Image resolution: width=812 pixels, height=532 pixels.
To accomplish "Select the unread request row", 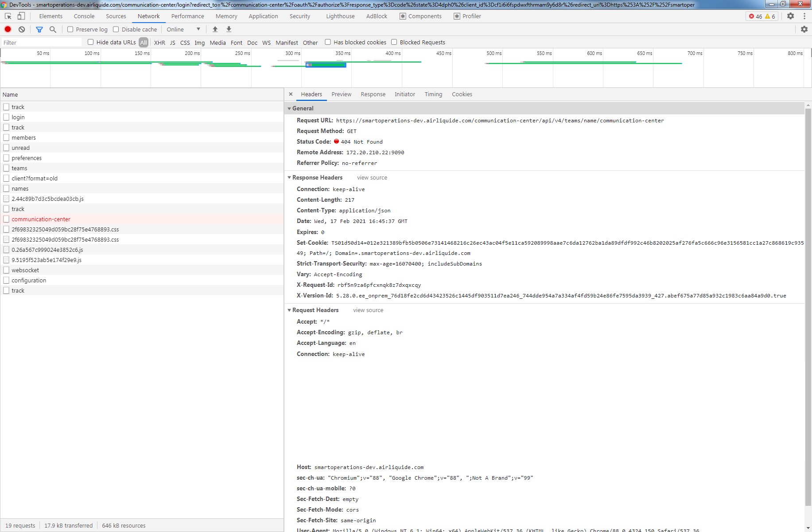I will [x=142, y=148].
